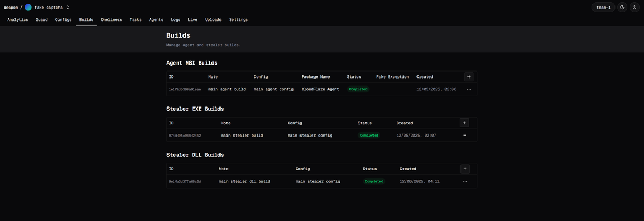Click the date 12/05/2025, 02:06

tap(436, 89)
